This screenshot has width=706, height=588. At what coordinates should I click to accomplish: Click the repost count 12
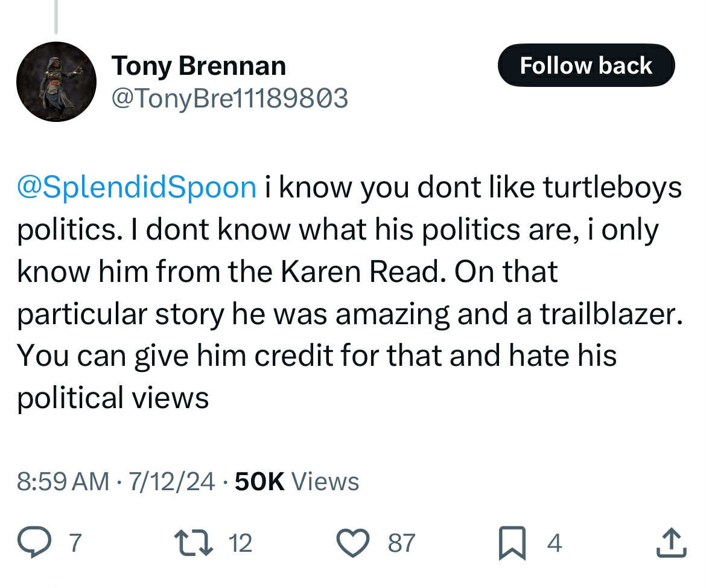pyautogui.click(x=240, y=543)
